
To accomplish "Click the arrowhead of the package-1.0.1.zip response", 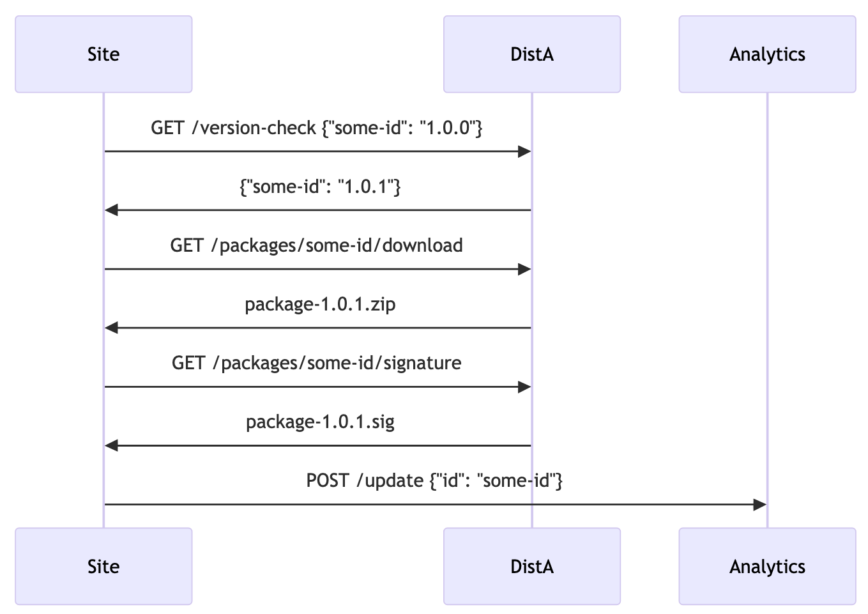I will (x=112, y=328).
